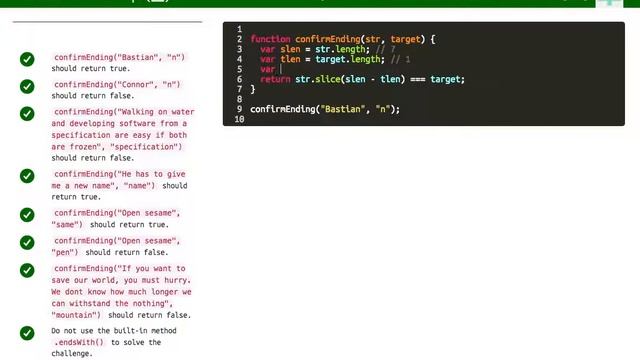Click the "str" parameter in the function signature

pyautogui.click(x=373, y=39)
